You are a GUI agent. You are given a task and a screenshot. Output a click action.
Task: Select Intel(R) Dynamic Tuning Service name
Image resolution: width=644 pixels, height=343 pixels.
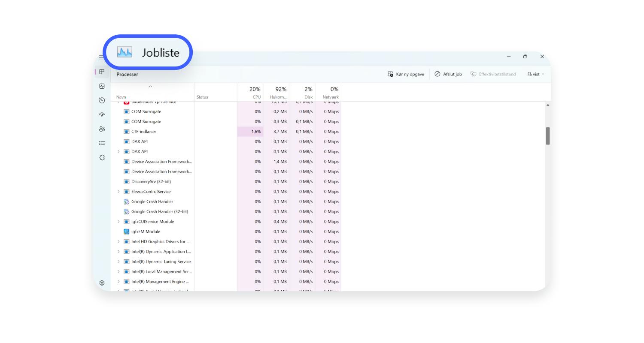(x=161, y=262)
